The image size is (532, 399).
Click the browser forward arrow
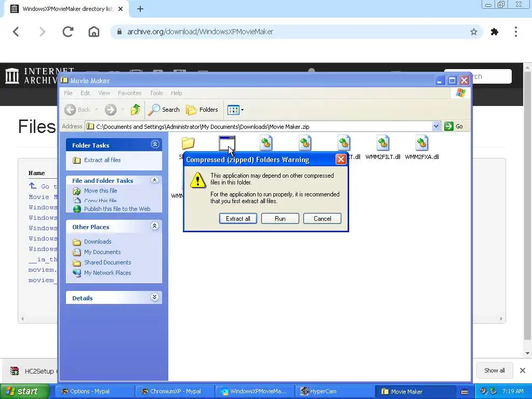[42, 32]
